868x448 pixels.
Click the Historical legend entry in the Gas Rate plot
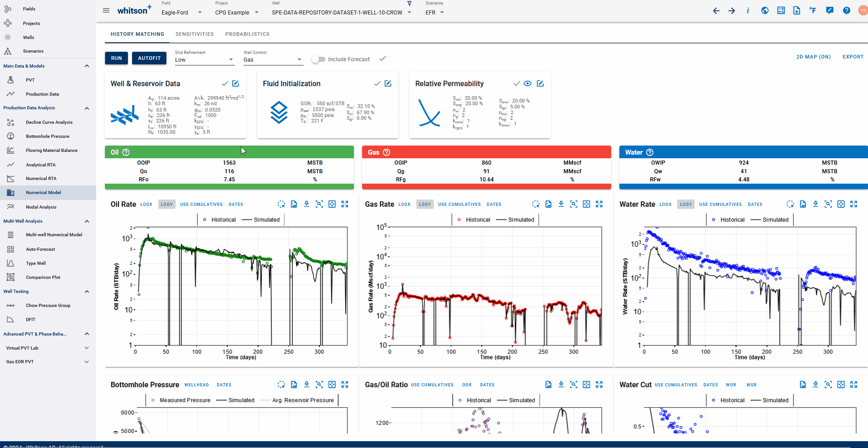pyautogui.click(x=474, y=220)
